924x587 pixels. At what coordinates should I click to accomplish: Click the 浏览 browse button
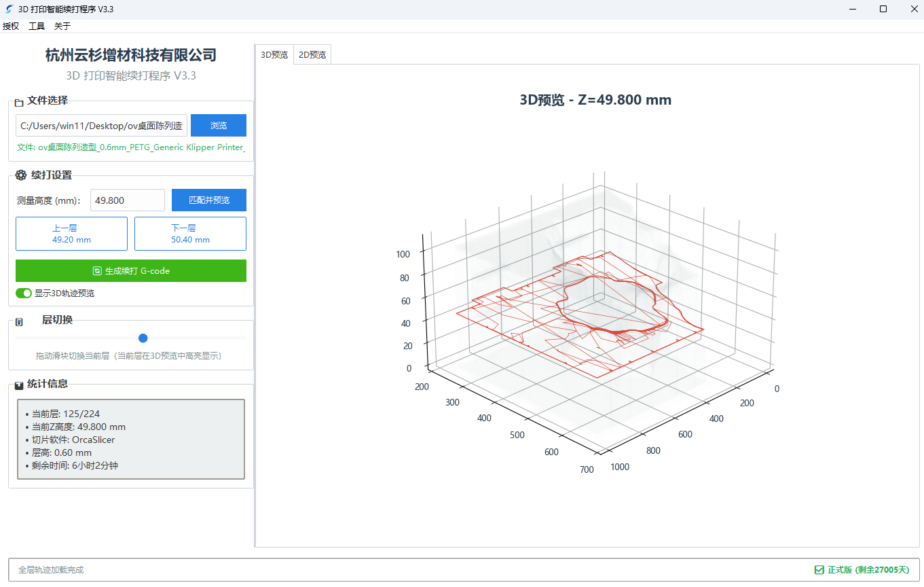pyautogui.click(x=218, y=125)
